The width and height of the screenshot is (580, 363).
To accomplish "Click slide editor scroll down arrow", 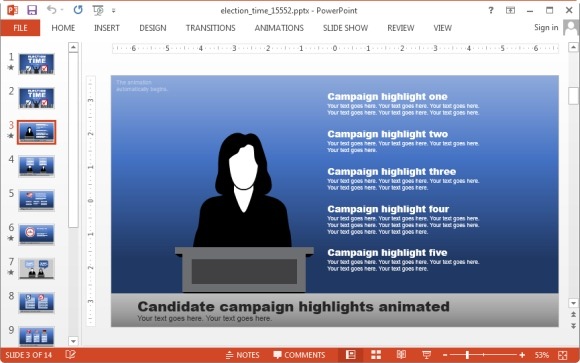I will pos(573,303).
